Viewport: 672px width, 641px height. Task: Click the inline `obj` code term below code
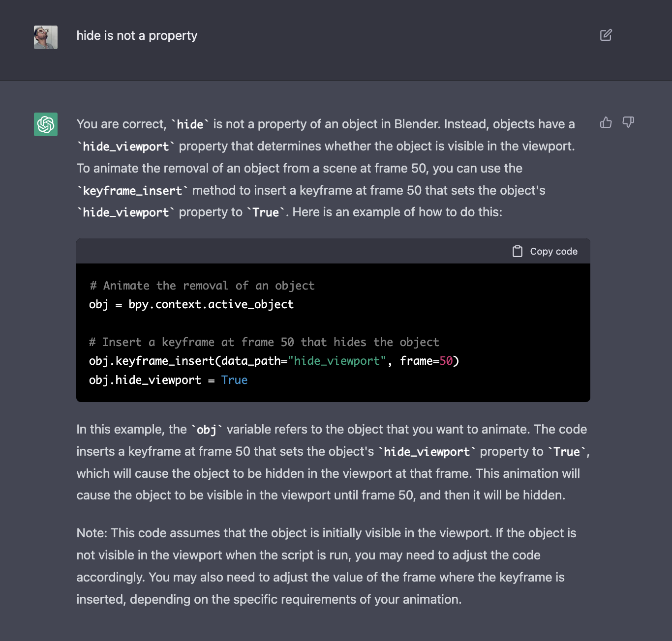click(207, 430)
